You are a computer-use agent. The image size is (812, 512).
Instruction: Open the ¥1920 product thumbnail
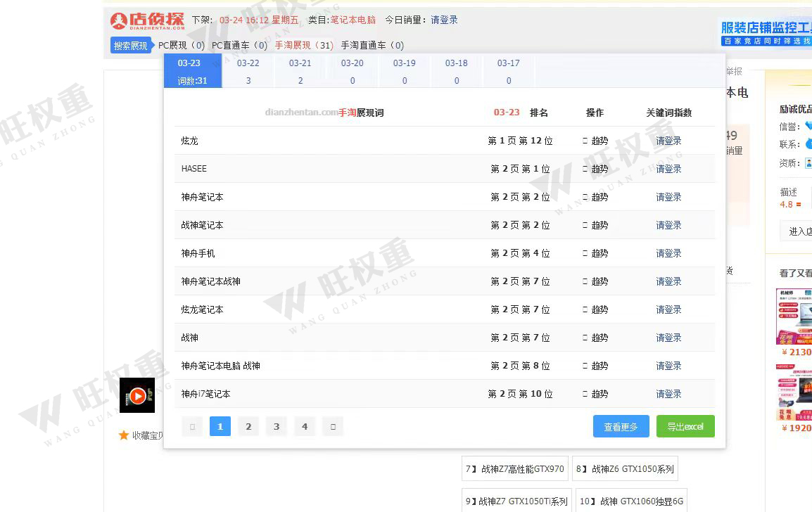[x=794, y=392]
